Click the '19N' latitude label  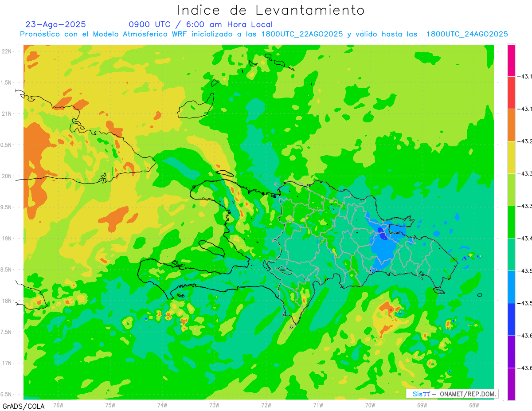[7, 239]
